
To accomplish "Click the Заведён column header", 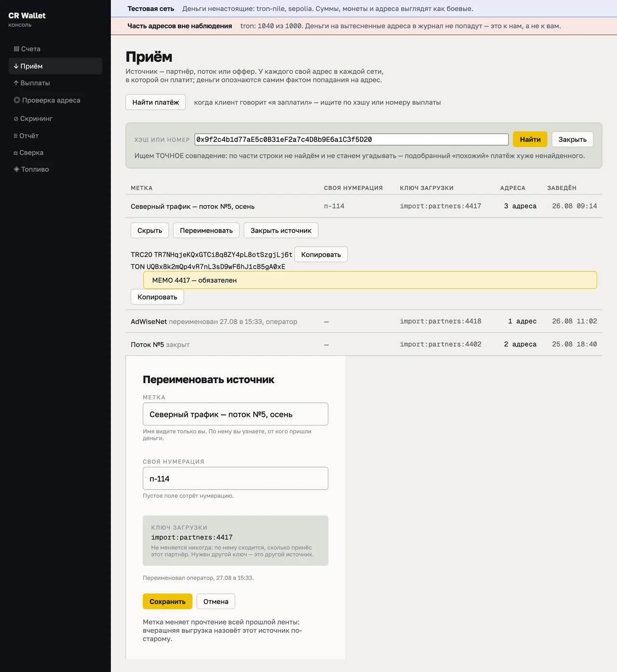I will coord(562,188).
